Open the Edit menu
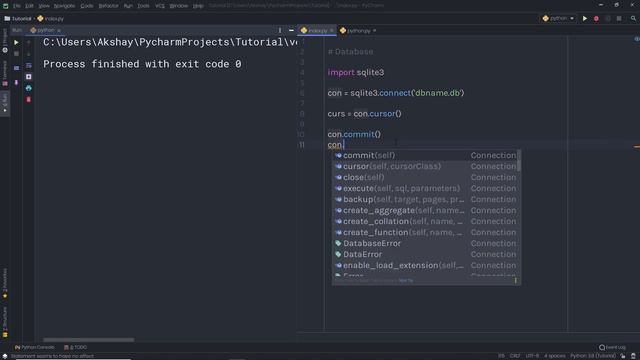640x360 pixels. [x=29, y=6]
